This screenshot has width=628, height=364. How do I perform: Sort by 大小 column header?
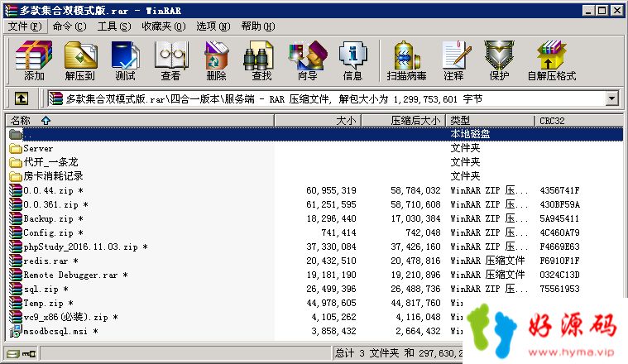tap(318, 121)
